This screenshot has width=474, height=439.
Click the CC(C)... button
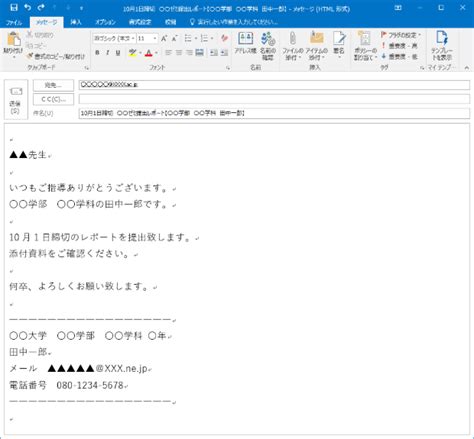[53, 99]
